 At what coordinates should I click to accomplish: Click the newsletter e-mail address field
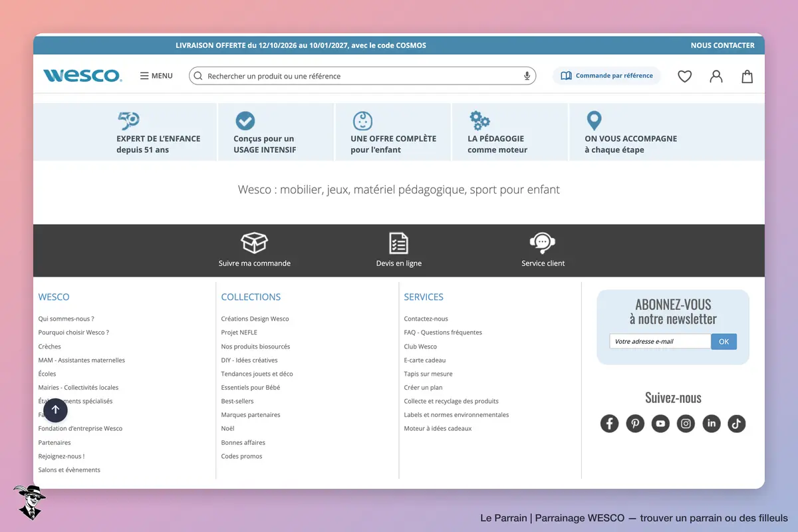pos(660,341)
